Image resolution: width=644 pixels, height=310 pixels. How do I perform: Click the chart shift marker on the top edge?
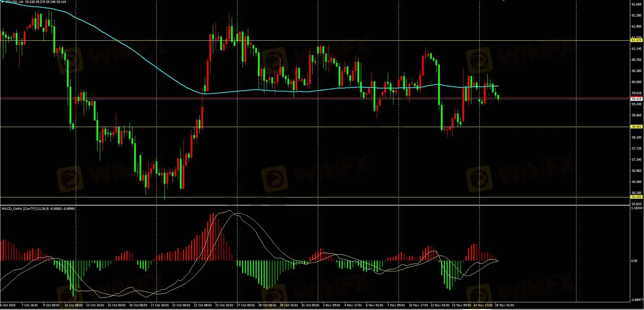pos(503,1)
